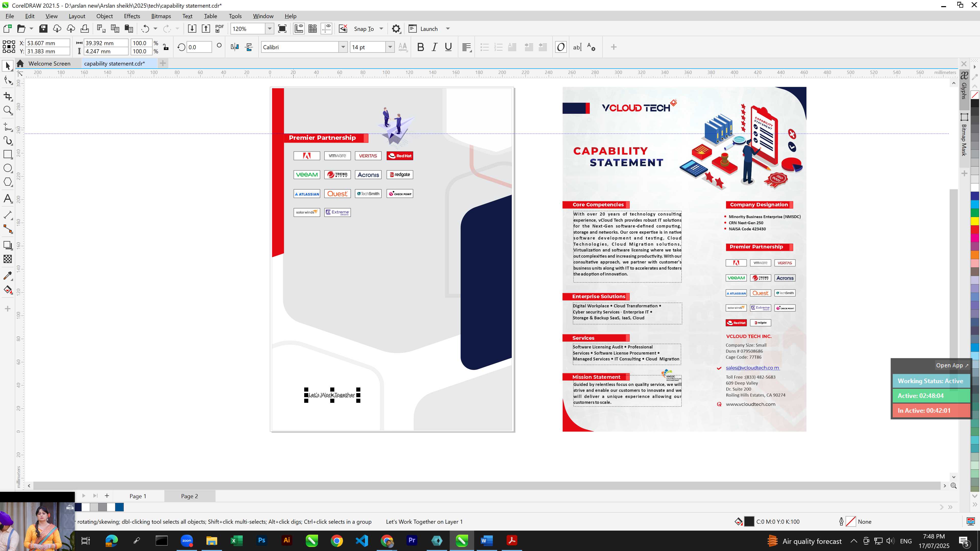Click the Open App button

pos(952,366)
